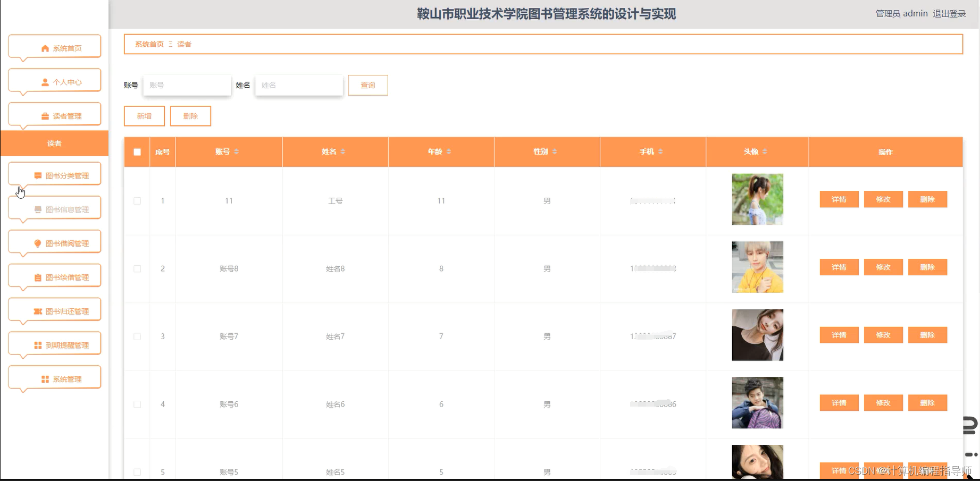Click the 删除 batch delete button above table
The height and width of the screenshot is (481, 980).
tap(190, 116)
